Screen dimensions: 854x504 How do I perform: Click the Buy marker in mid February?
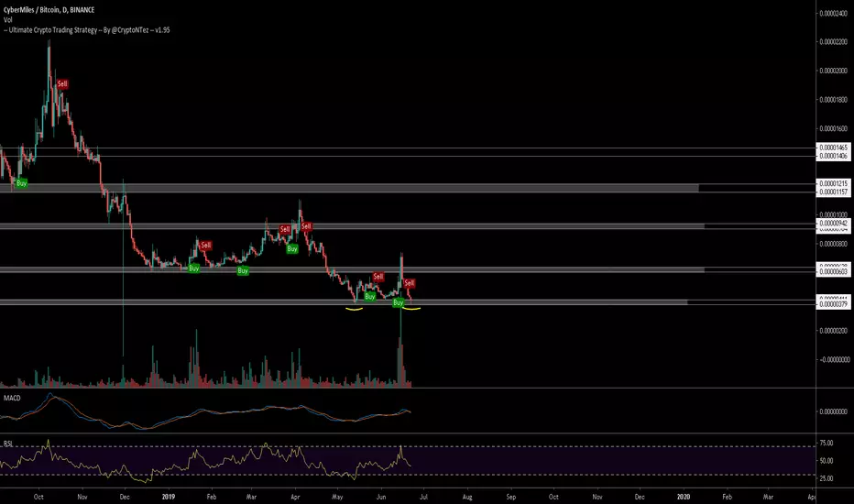(242, 271)
